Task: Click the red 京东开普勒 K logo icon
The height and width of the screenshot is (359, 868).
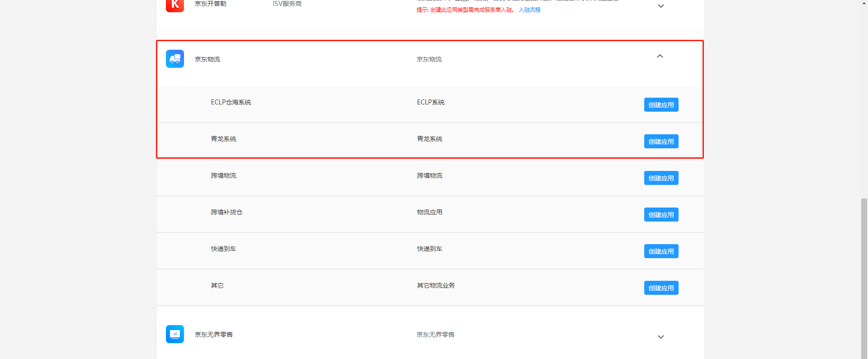Action: click(175, 5)
